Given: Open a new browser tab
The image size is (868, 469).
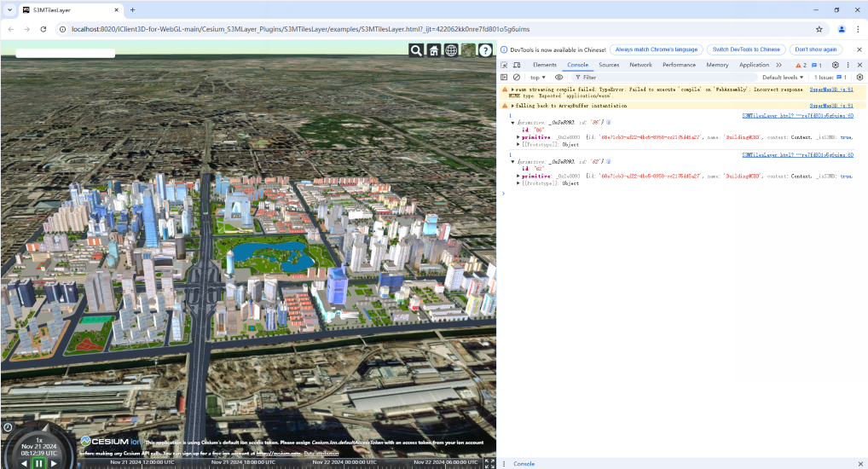Looking at the screenshot, I should point(132,10).
